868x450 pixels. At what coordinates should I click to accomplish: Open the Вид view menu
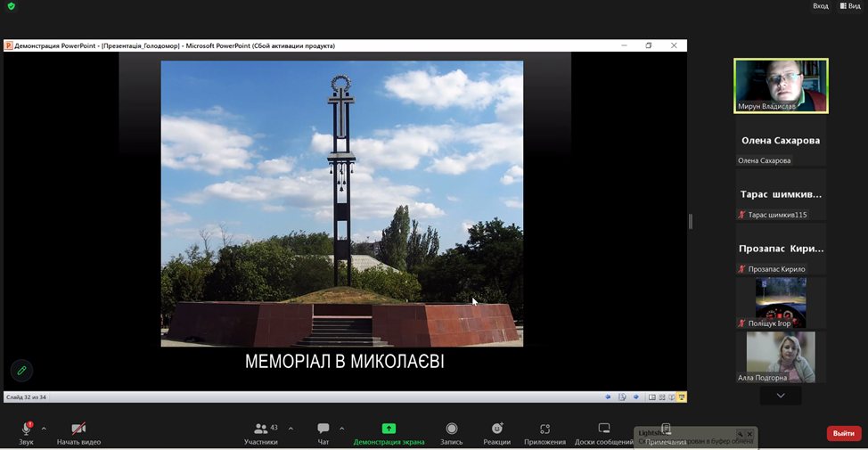coord(849,6)
